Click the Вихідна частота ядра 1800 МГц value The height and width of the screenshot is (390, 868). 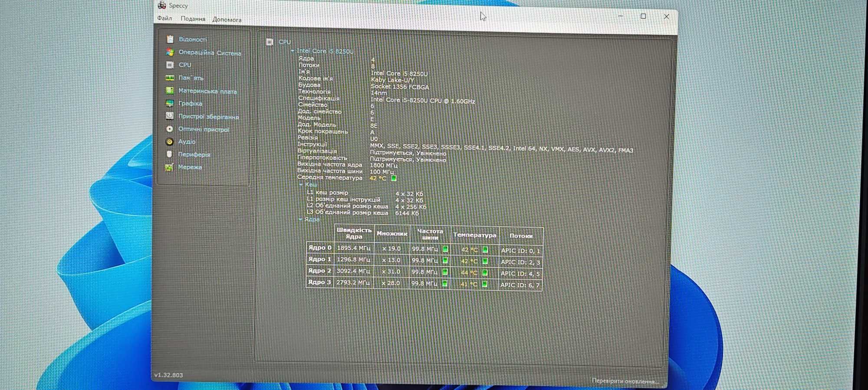(384, 165)
